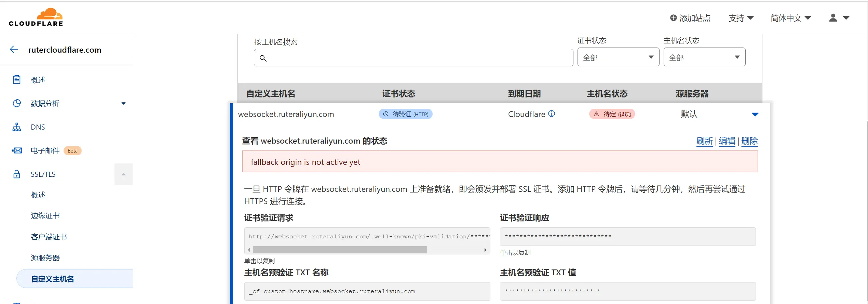The image size is (868, 304).
Task: Click the warning triangle in 待定 badge
Action: 596,114
